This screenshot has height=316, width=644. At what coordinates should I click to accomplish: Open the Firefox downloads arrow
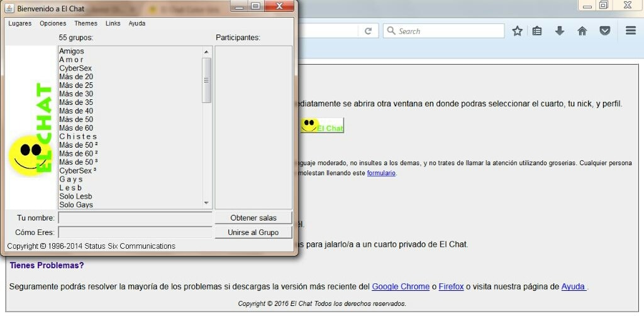[559, 31]
